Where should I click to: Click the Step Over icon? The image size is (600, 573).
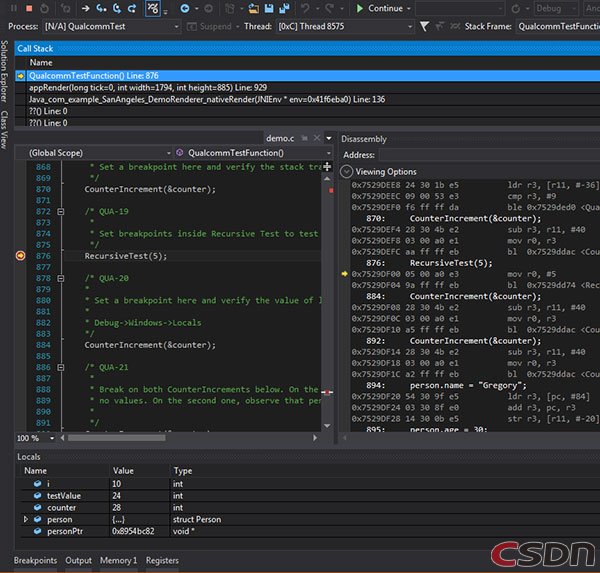coord(117,8)
